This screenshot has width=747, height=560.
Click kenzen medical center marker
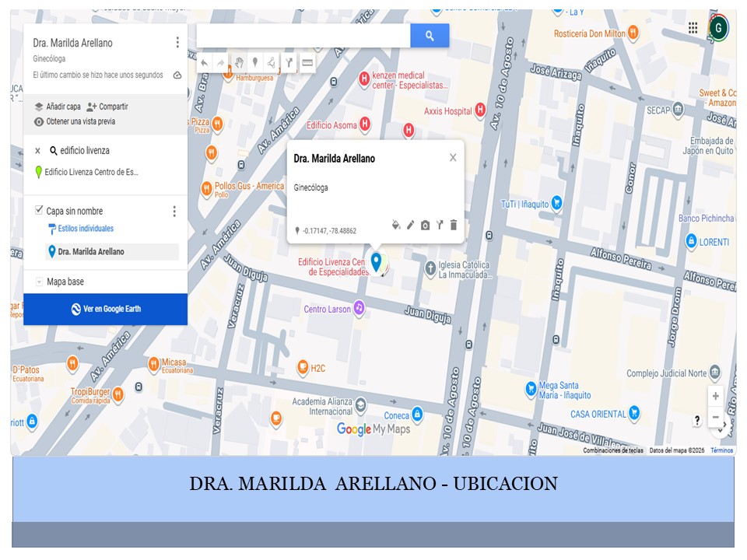364,79
